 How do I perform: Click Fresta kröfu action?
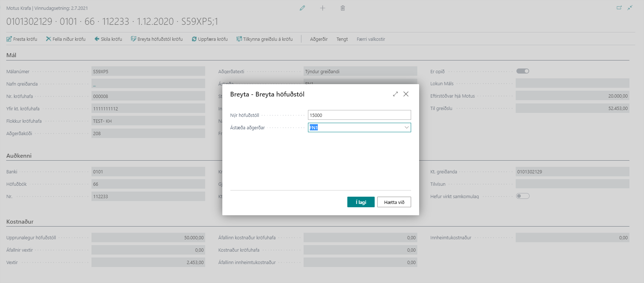[x=22, y=39]
